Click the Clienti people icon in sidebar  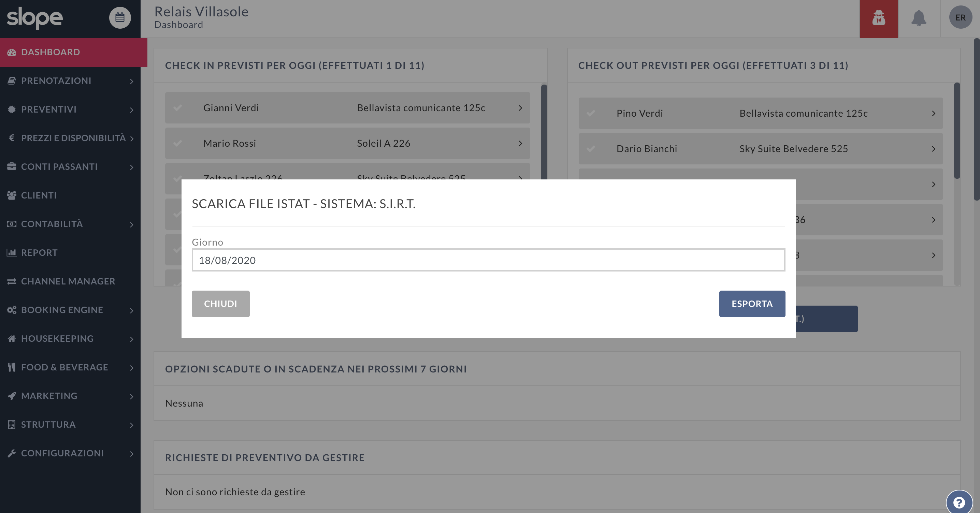pyautogui.click(x=11, y=195)
